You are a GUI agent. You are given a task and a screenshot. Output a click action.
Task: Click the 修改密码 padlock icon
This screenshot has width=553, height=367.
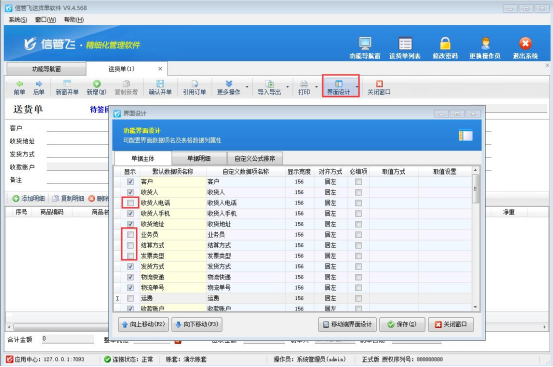[x=445, y=44]
